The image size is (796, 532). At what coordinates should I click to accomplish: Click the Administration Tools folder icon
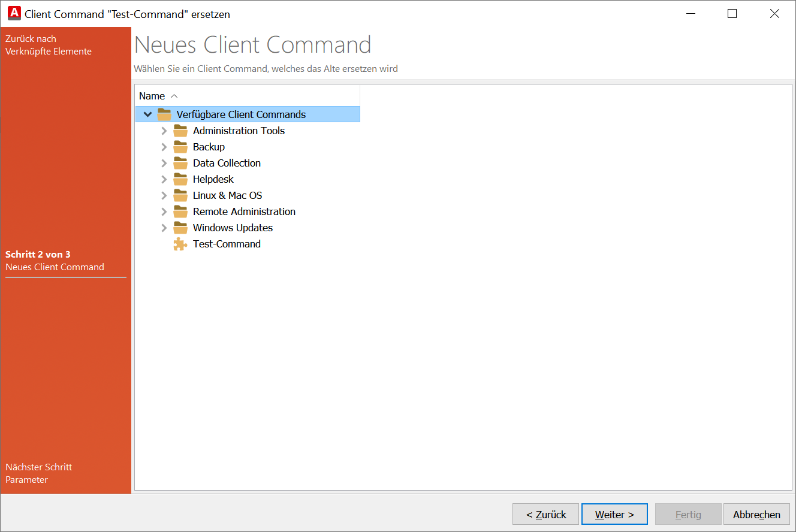click(180, 130)
